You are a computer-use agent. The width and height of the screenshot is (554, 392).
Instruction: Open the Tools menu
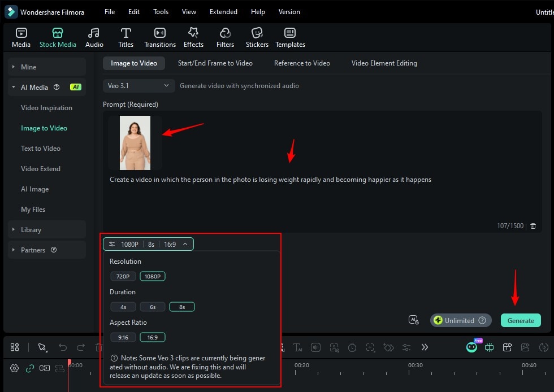[161, 11]
